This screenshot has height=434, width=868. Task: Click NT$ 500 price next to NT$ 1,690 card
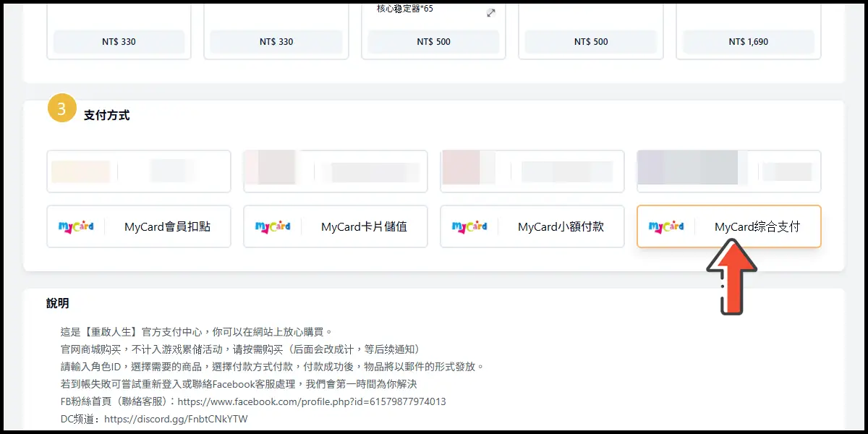point(591,42)
